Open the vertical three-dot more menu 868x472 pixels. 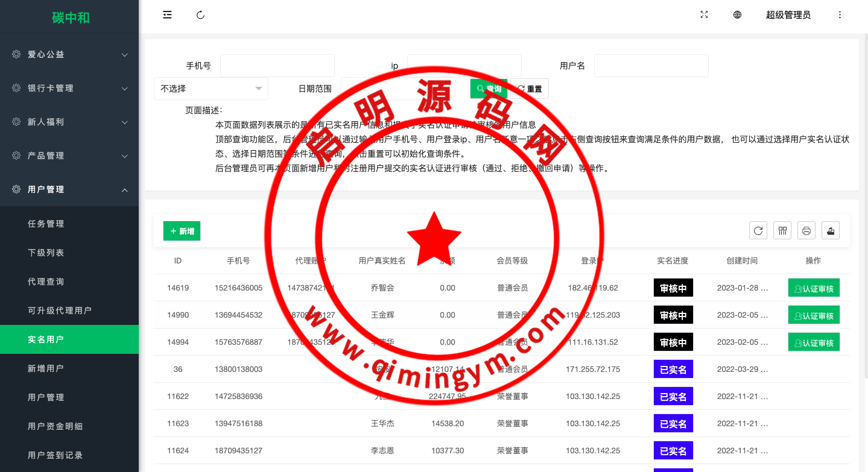click(840, 15)
